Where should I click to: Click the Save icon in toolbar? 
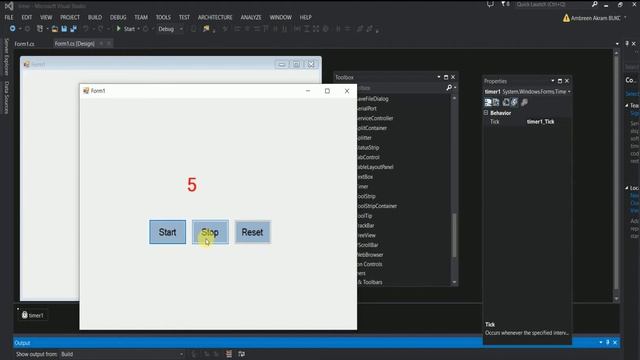(64, 29)
